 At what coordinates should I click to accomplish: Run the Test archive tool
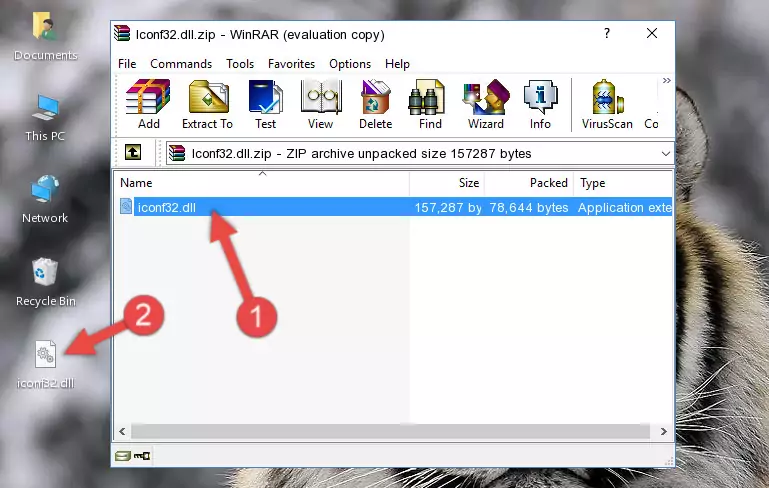265,104
